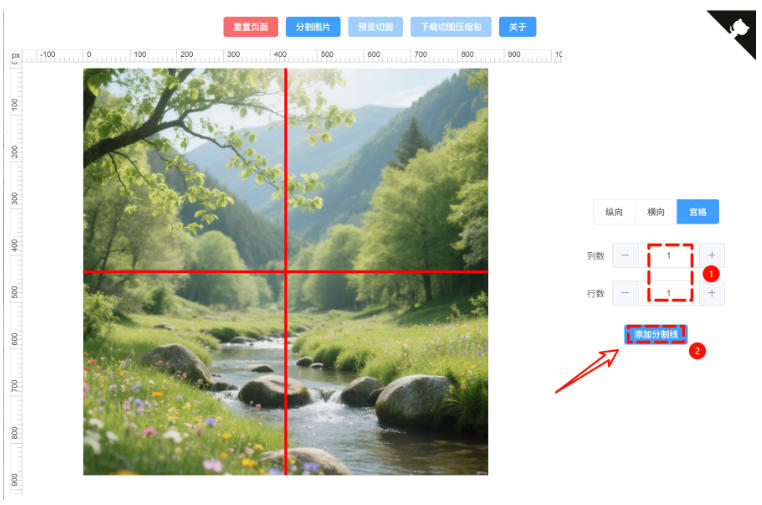Screen dimensions: 762x505
Task: Select the 横向 split mode
Action: [656, 212]
